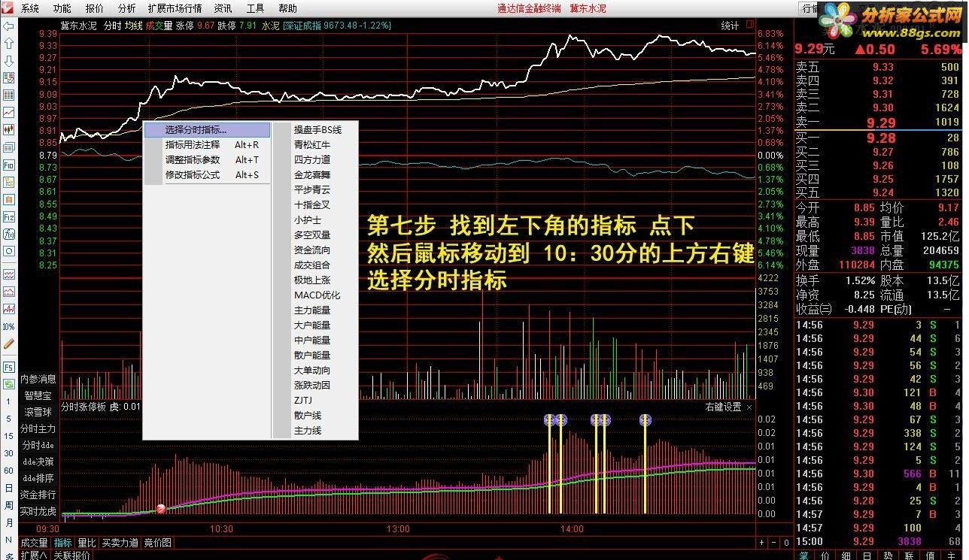The height and width of the screenshot is (560, 969).
Task: Open the F12 trading icon
Action: point(8,216)
